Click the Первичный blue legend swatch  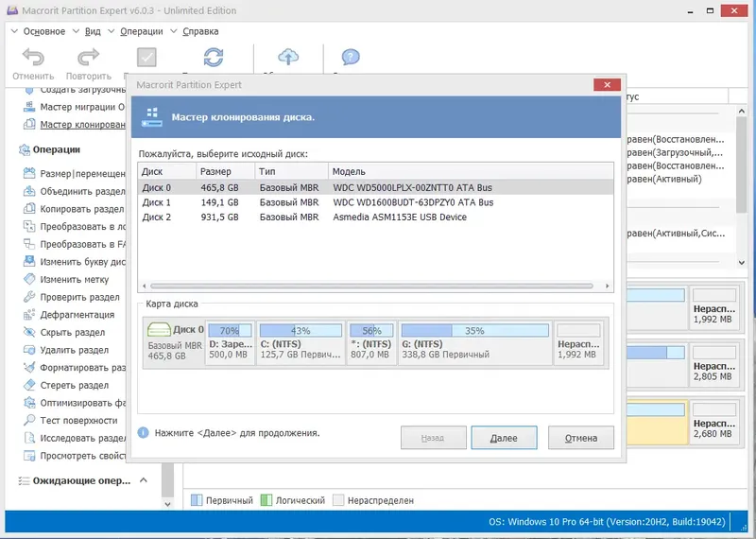[x=197, y=500]
